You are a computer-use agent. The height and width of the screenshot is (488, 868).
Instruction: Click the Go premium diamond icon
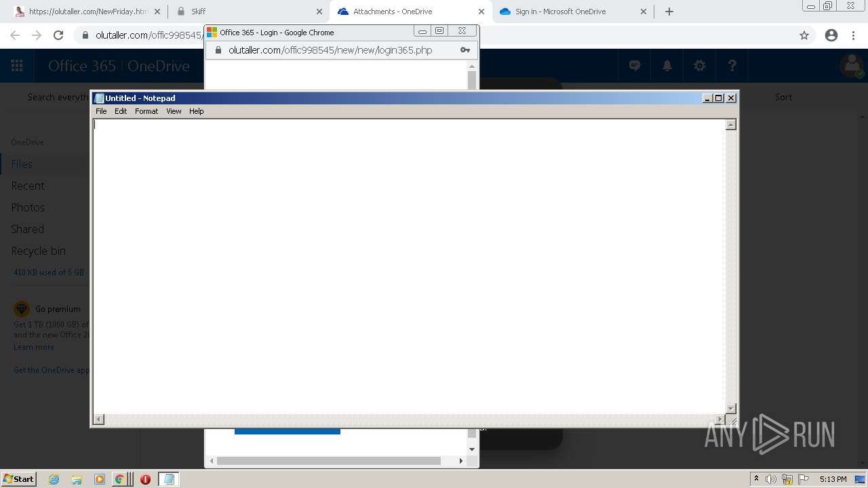coord(22,309)
